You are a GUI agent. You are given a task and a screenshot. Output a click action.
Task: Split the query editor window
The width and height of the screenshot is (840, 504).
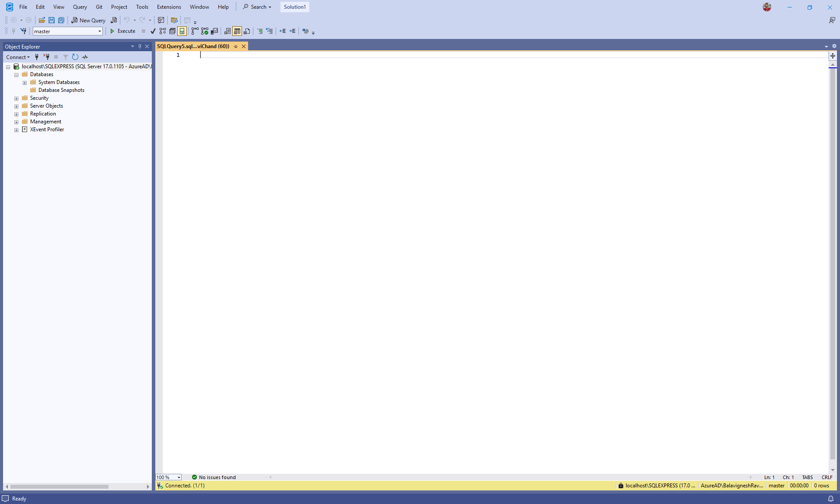833,56
